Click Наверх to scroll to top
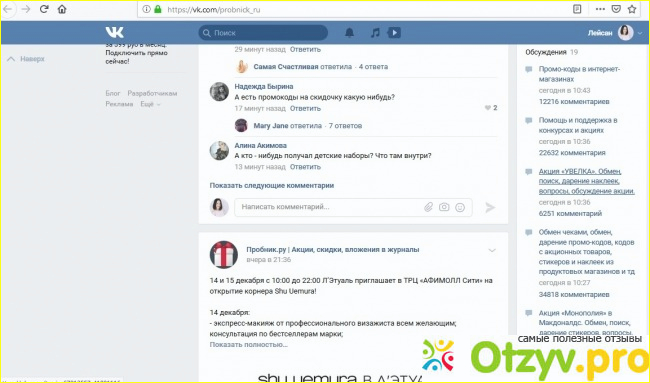 pyautogui.click(x=26, y=59)
